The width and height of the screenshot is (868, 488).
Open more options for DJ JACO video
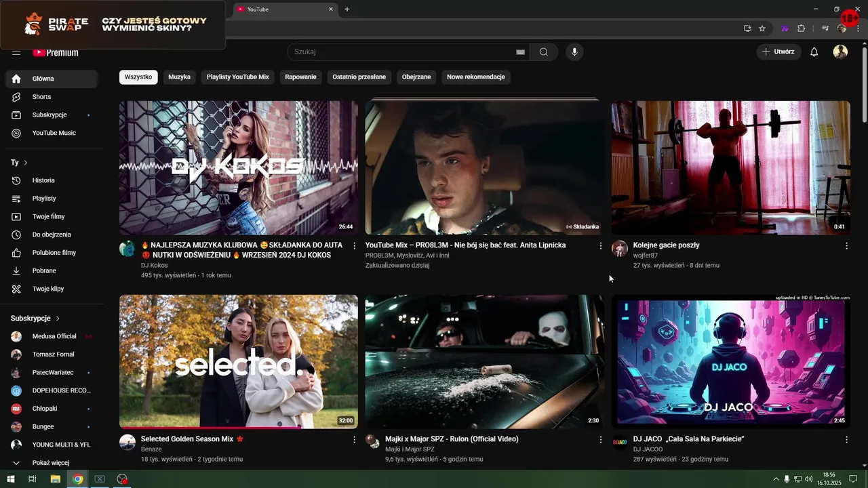[x=846, y=439]
